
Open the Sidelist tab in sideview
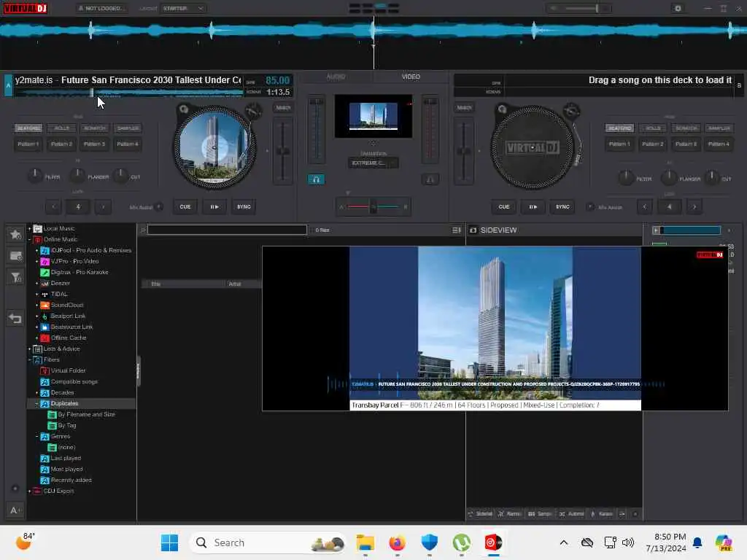tap(480, 514)
